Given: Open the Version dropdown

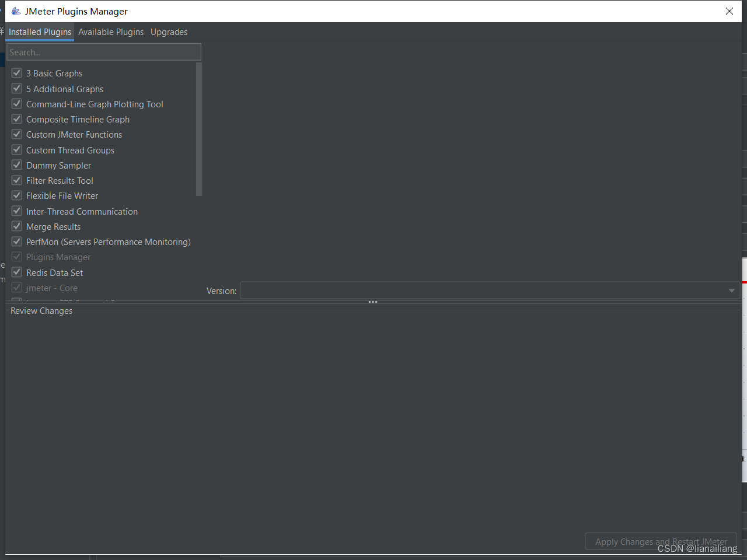Looking at the screenshot, I should tap(490, 290).
